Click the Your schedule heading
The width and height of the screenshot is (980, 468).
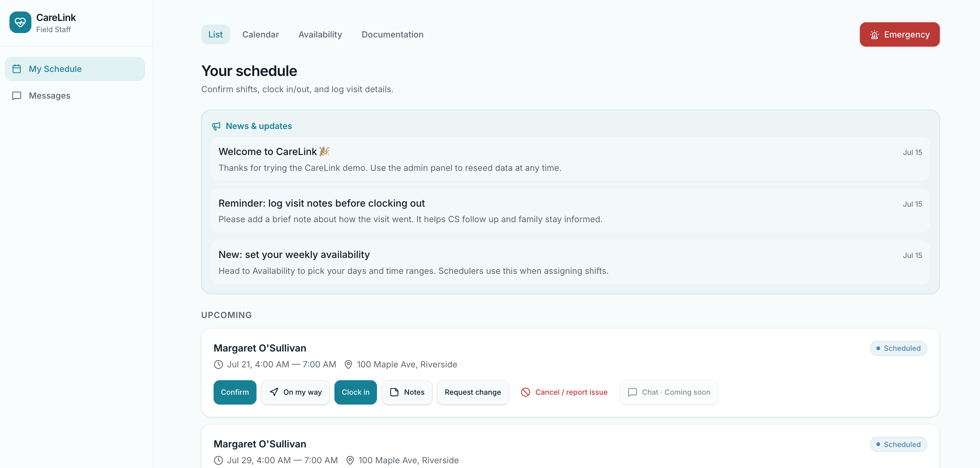coord(249,71)
